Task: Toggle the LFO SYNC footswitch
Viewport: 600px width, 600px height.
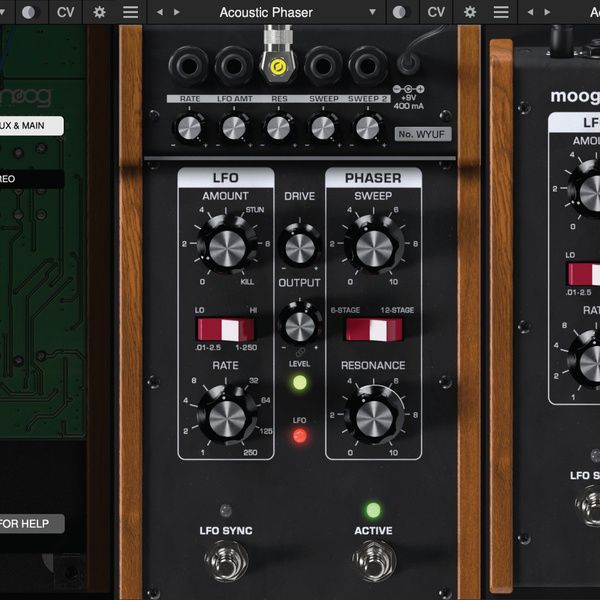Action: 226,561
